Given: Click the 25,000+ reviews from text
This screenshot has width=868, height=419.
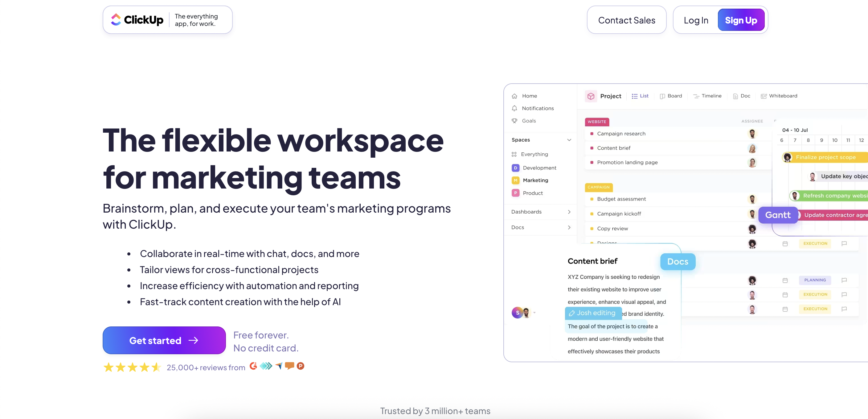Looking at the screenshot, I should pyautogui.click(x=206, y=367).
